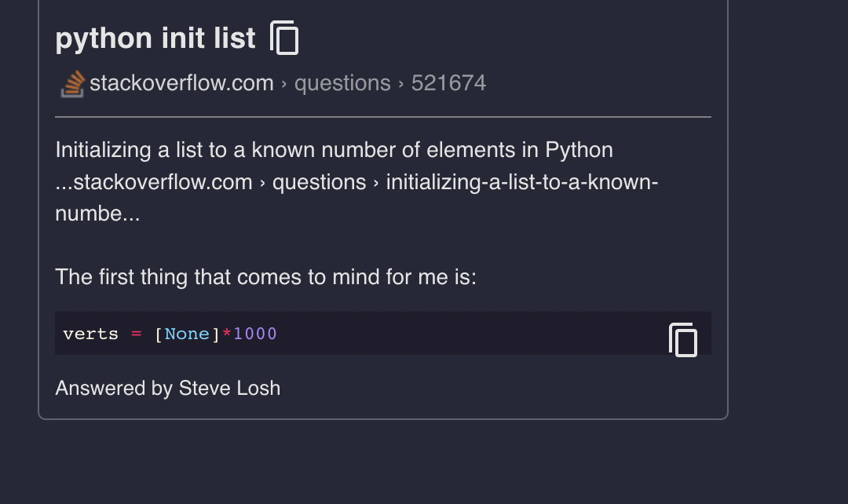Click the Stack Overflow logo icon

72,83
